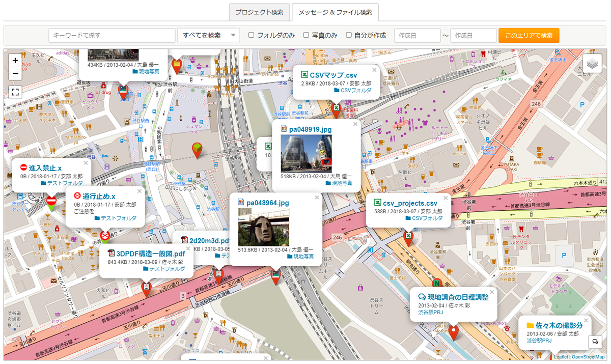The width and height of the screenshot is (611, 364).
Task: Click the Excel marker under csv_projects.csv
Action: point(408,238)
